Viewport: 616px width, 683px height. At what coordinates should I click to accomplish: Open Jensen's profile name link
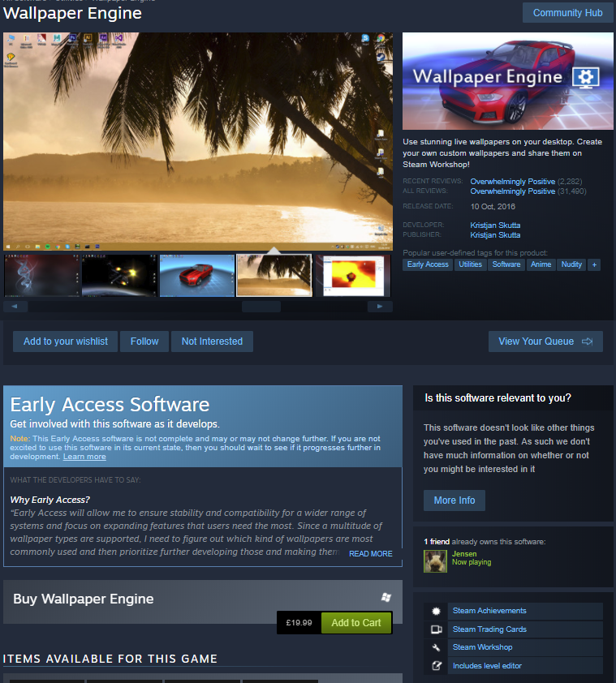point(464,554)
